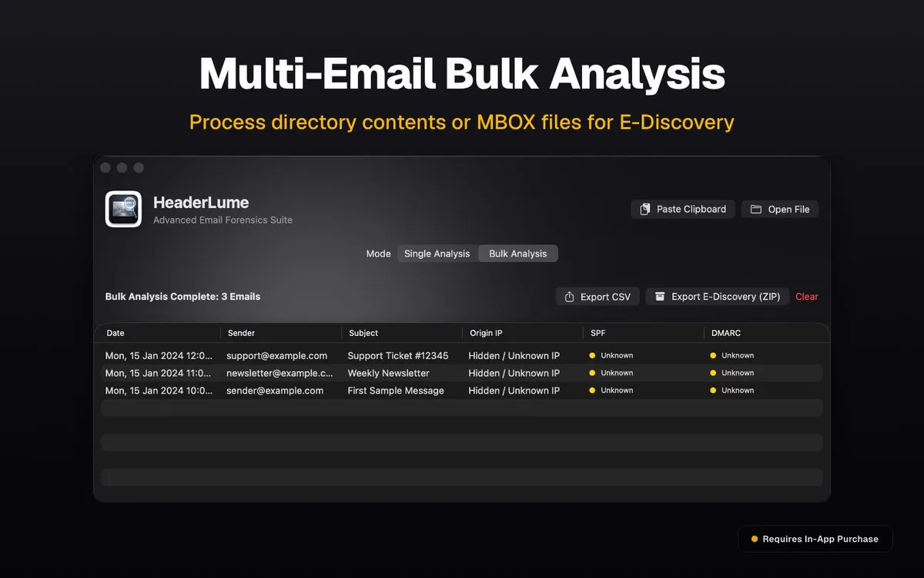Sort by the Subject column header
This screenshot has width=924, height=578.
[363, 333]
